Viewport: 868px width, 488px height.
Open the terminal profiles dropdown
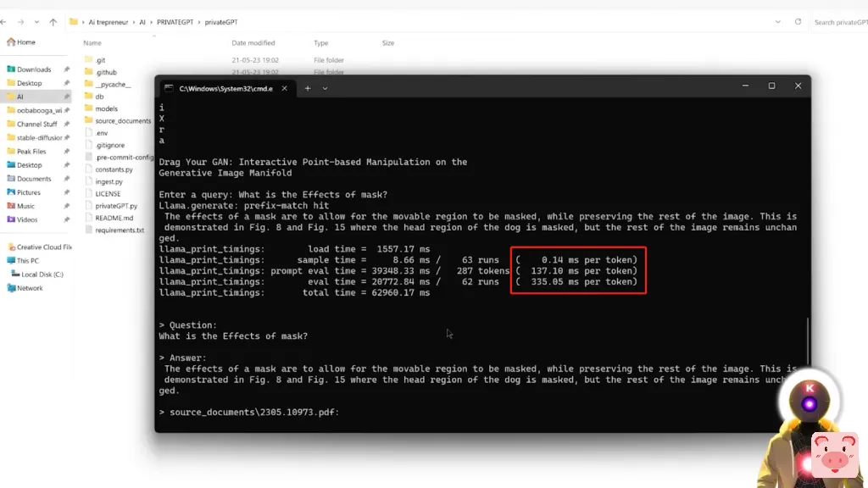[x=325, y=88]
